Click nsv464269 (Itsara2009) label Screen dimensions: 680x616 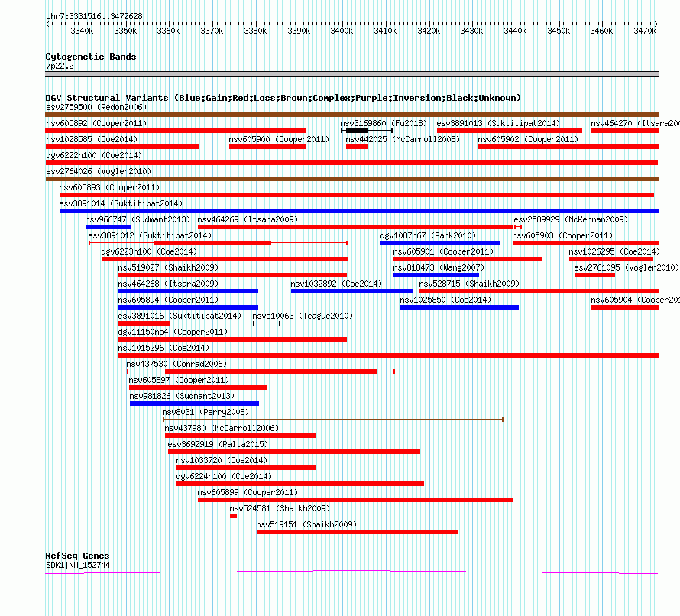tap(248, 219)
